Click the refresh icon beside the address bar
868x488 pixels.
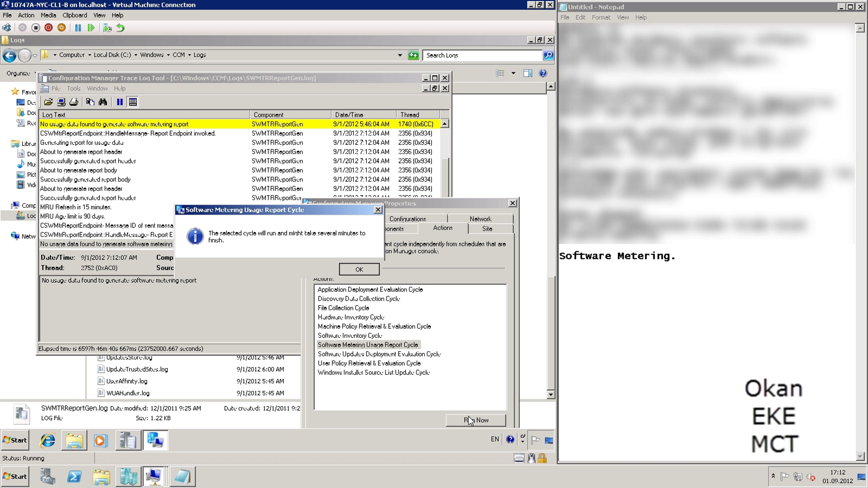[413, 55]
